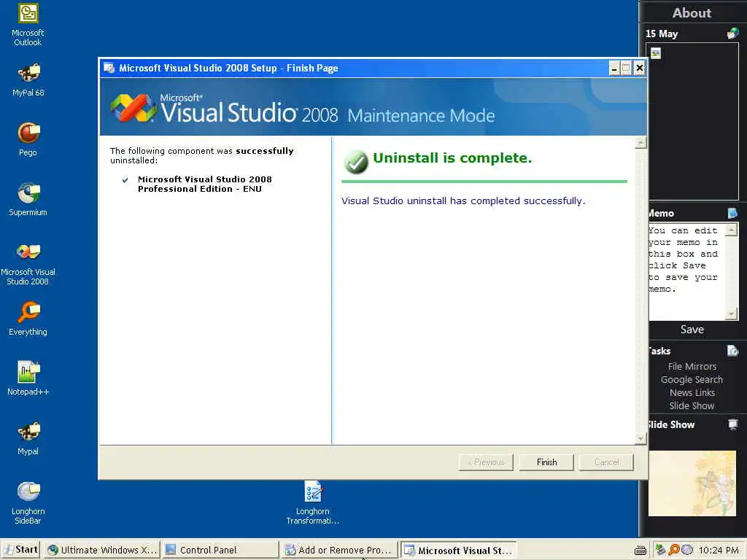747x560 pixels.
Task: Click the Visual Studio setup title bar icon
Action: tap(109, 68)
